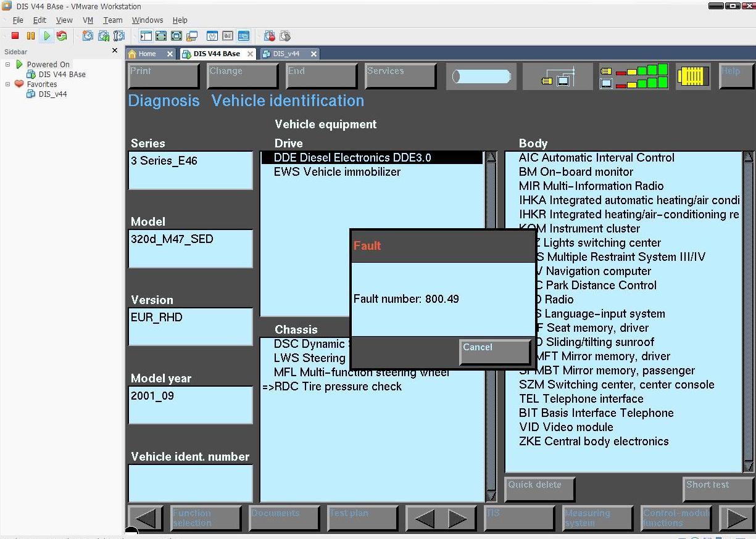Viewport: 756px width, 539px height.
Task: Click the record VM execution icon
Action: point(269,36)
